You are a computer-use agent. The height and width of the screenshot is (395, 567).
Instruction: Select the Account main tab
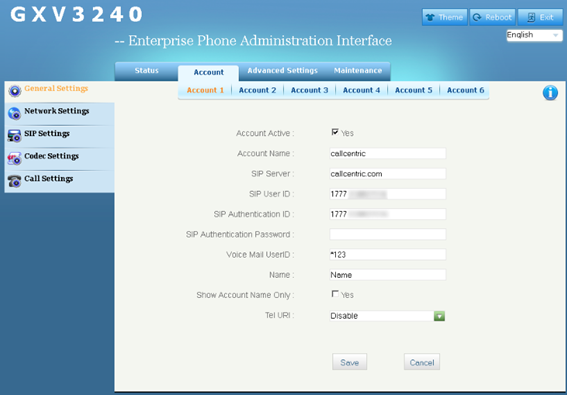[x=209, y=72]
